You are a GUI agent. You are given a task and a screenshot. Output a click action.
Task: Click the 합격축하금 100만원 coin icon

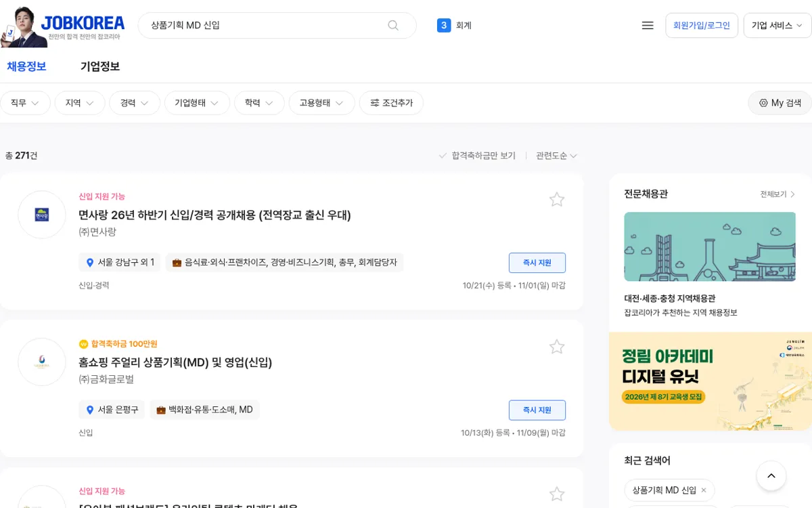pyautogui.click(x=84, y=344)
